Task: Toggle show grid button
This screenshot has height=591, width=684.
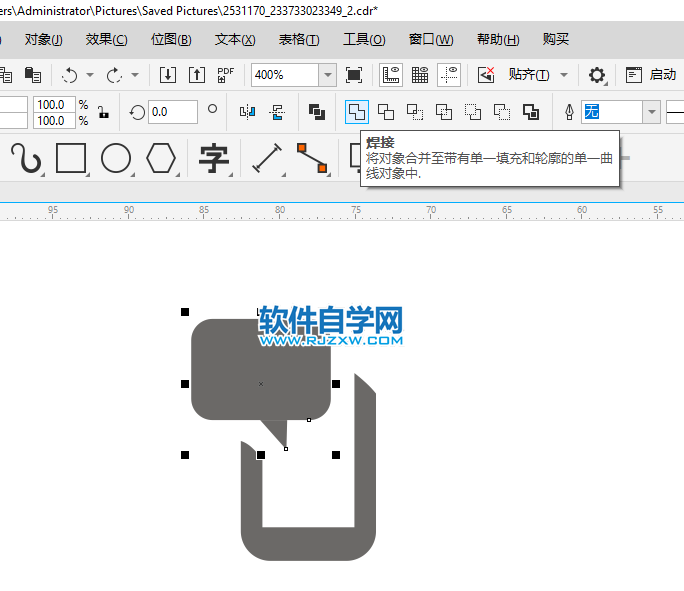Action: point(420,75)
